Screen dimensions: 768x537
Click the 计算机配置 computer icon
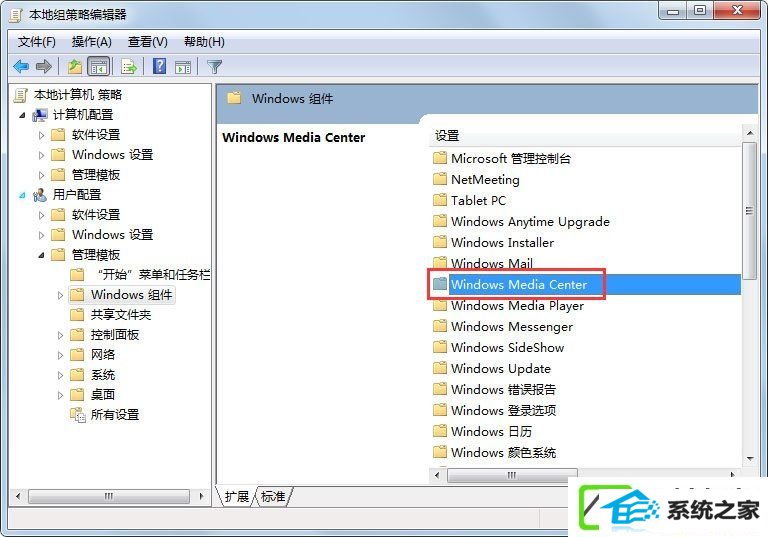[x=40, y=115]
